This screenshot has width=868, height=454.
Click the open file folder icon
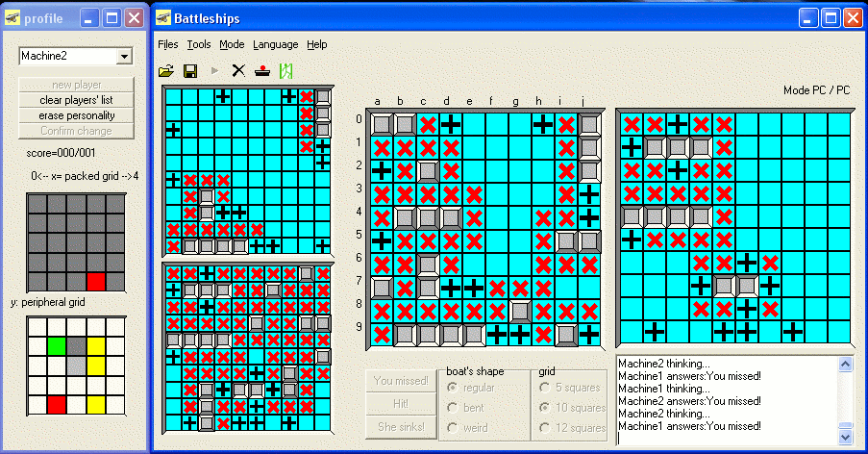pos(166,70)
